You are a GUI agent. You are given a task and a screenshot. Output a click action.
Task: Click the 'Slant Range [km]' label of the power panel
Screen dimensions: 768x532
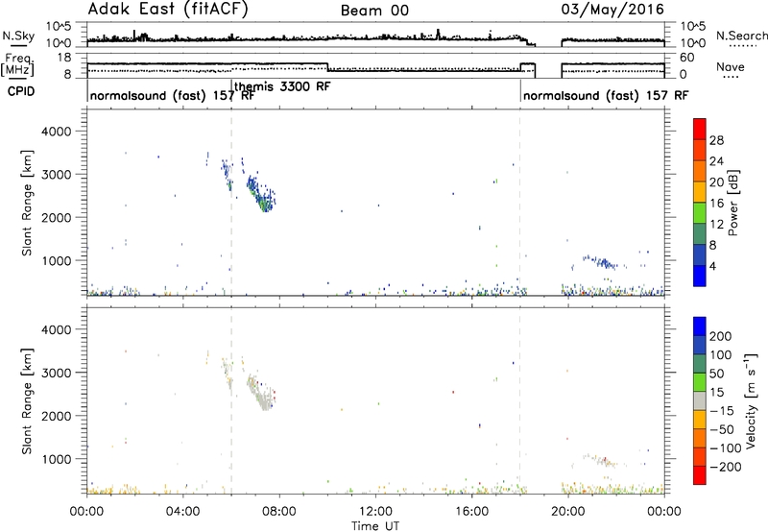[27, 203]
